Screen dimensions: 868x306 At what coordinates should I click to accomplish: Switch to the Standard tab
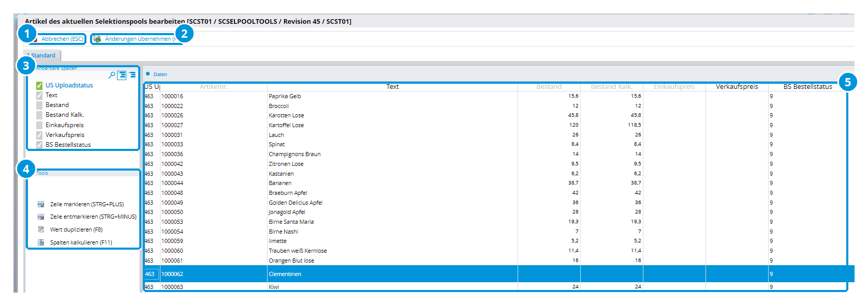[43, 55]
